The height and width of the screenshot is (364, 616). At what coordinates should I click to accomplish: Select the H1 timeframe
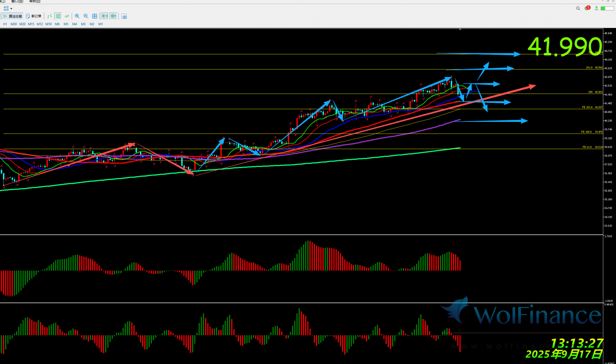pyautogui.click(x=5, y=24)
